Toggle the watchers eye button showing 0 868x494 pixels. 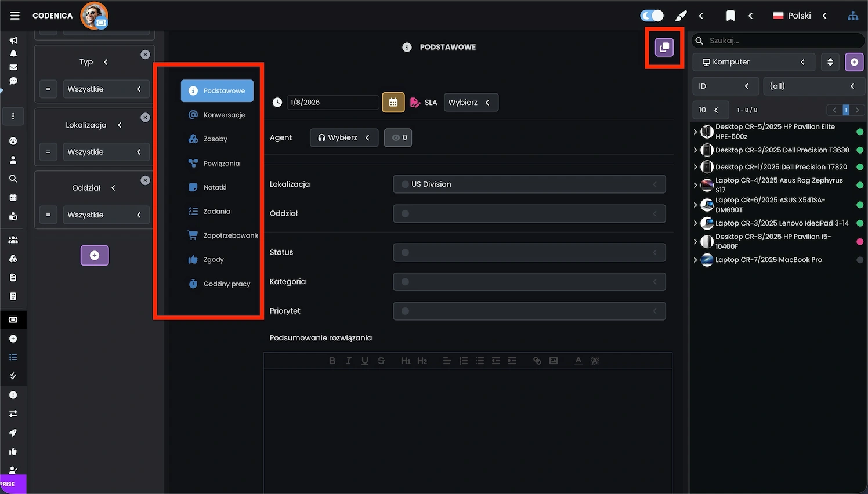[398, 137]
